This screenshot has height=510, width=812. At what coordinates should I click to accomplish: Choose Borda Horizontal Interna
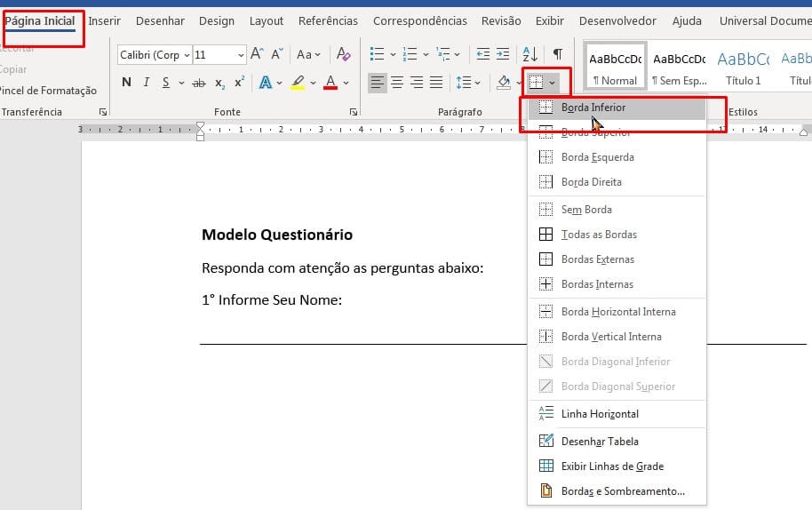coord(617,312)
